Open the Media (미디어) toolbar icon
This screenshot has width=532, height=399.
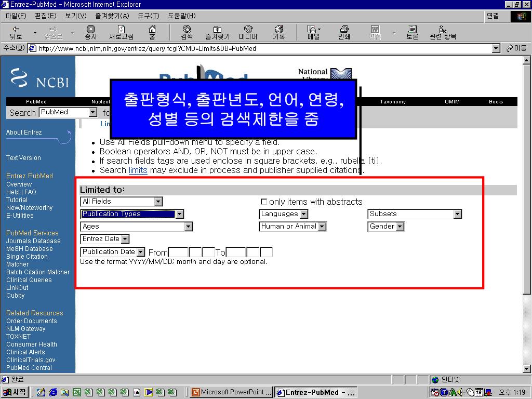click(x=248, y=33)
